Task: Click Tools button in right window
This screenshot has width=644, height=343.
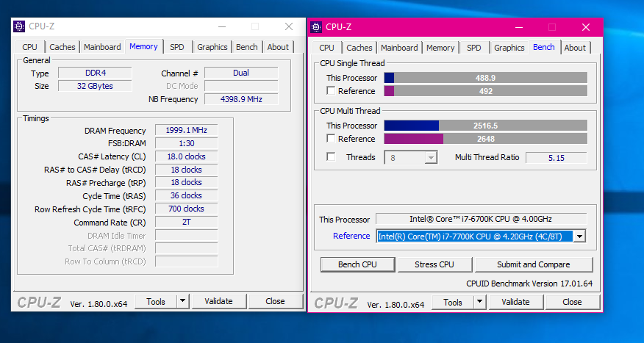Action: [x=453, y=303]
